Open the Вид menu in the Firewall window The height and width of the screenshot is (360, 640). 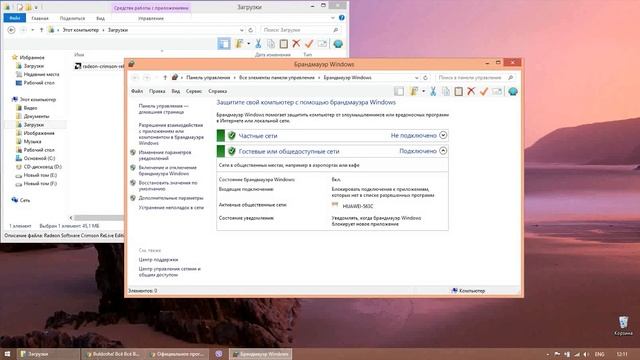click(x=176, y=91)
